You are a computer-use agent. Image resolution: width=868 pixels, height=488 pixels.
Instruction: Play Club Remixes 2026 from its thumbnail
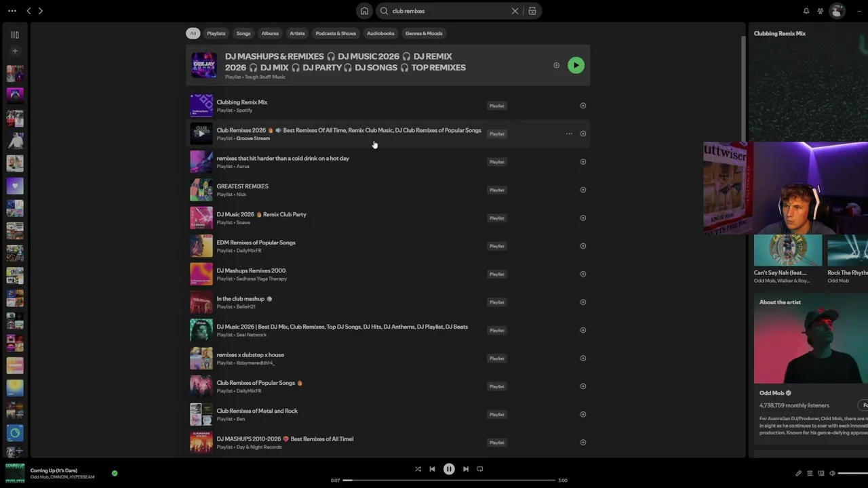(x=201, y=134)
